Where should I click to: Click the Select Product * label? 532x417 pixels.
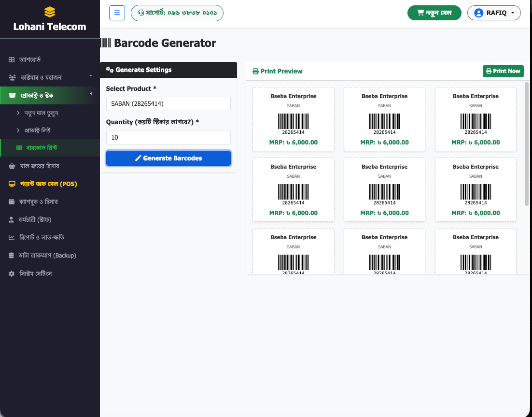pyautogui.click(x=131, y=88)
